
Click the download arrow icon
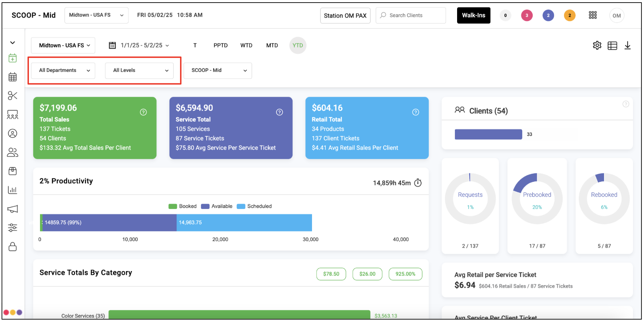627,46
